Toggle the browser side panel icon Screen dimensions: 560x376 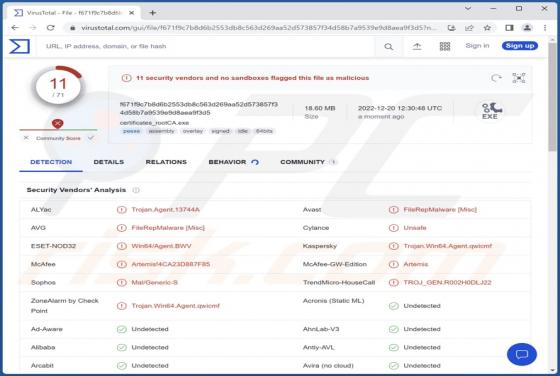click(x=509, y=28)
